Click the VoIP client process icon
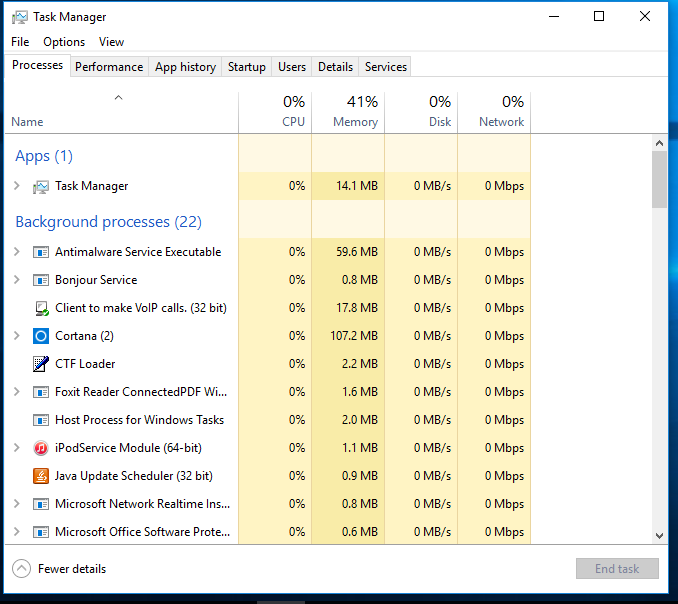678x604 pixels. (x=41, y=308)
